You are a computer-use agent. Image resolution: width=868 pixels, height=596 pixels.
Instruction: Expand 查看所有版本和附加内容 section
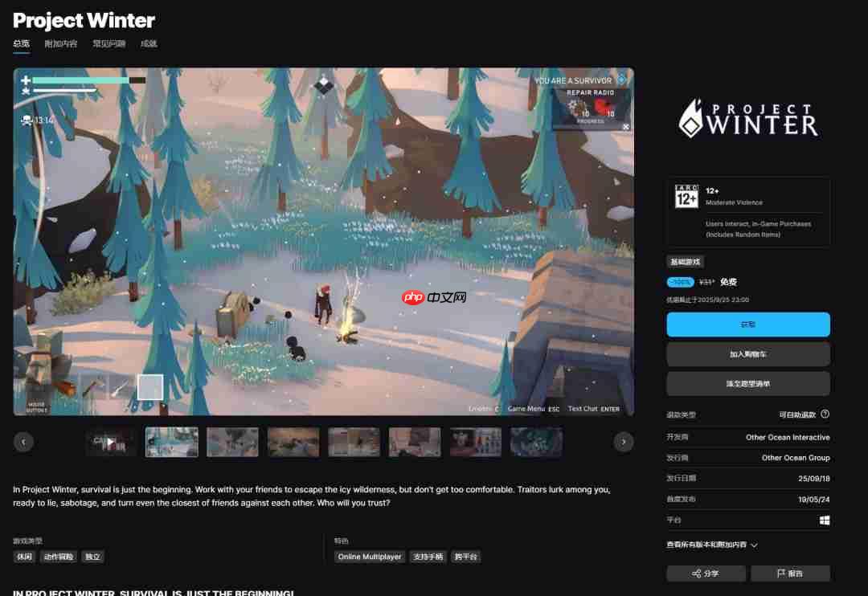tap(712, 545)
